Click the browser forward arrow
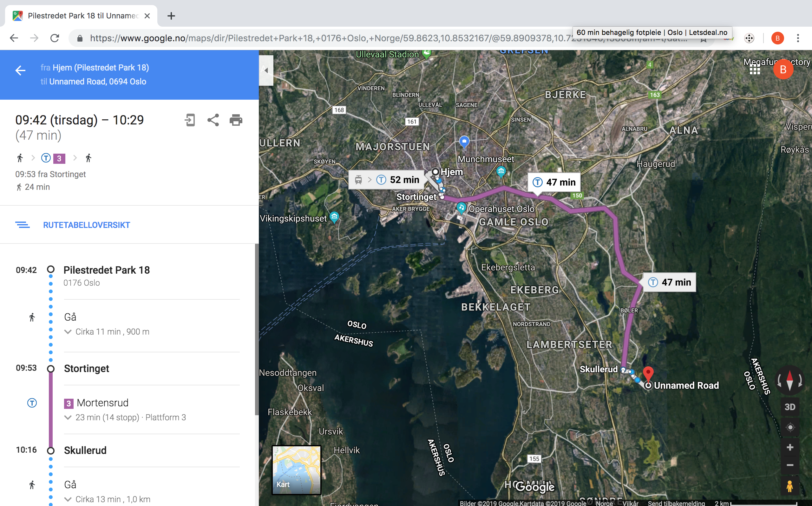The width and height of the screenshot is (812, 506). tap(34, 38)
